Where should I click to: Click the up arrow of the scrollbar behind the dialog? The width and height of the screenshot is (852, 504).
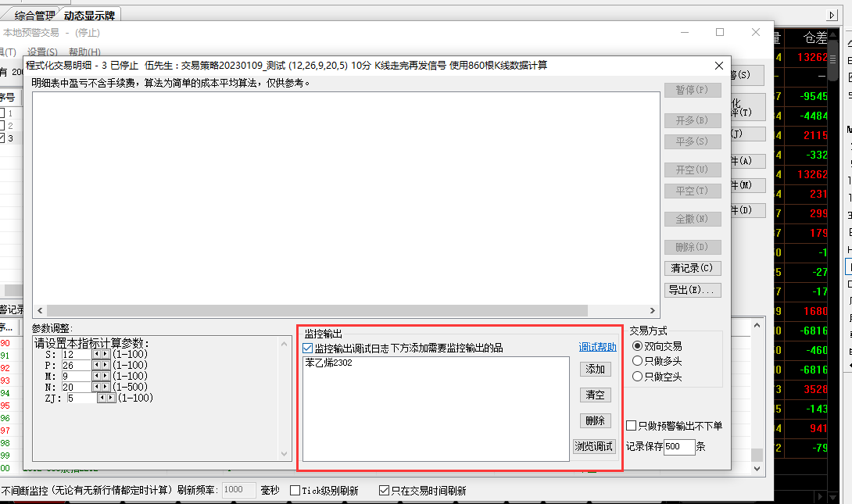[x=757, y=325]
